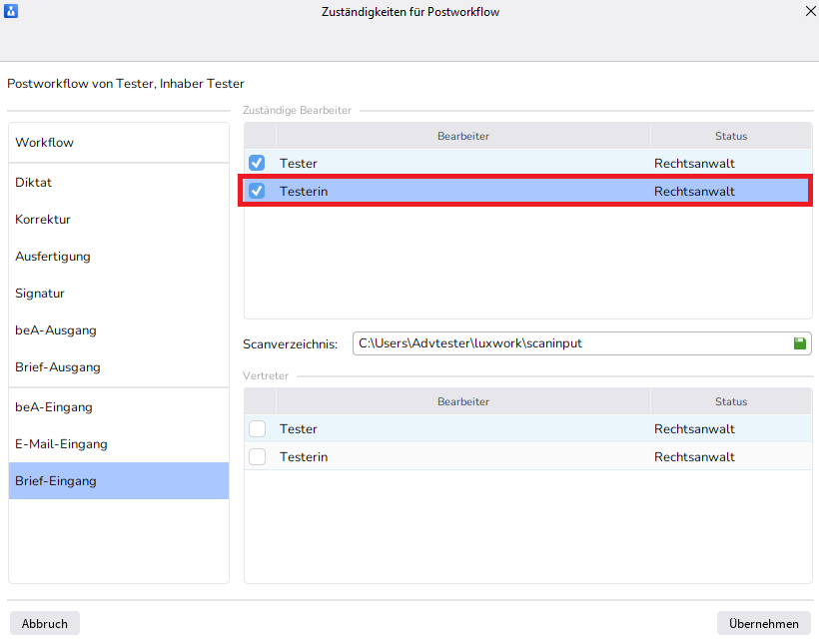Select Korrektur in the workflow list
Screen dimensions: 819x644
(43, 220)
